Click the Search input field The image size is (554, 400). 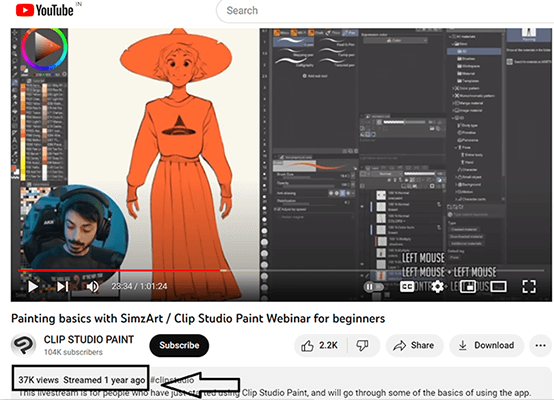(x=385, y=11)
